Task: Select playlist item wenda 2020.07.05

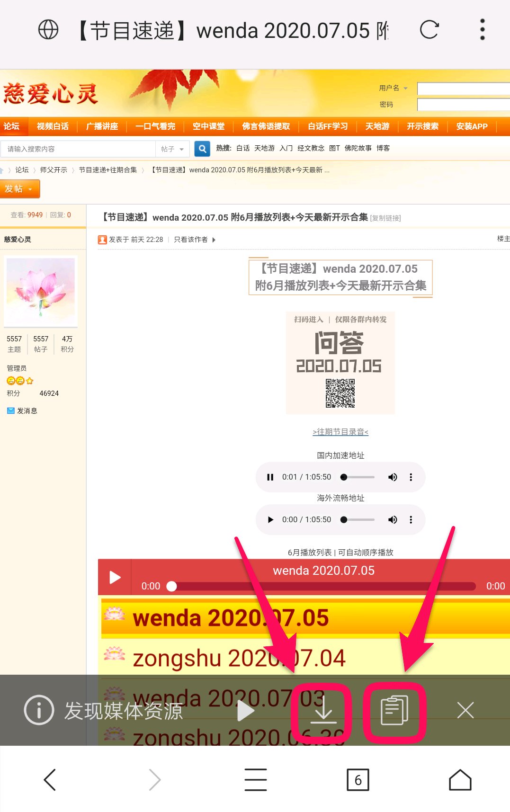Action: [305, 618]
